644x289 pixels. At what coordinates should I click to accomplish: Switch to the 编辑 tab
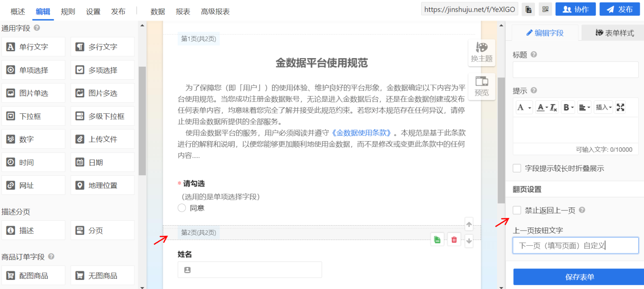[43, 12]
